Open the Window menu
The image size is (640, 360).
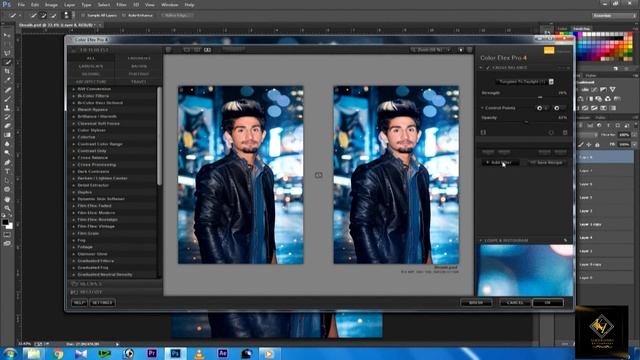(169, 5)
